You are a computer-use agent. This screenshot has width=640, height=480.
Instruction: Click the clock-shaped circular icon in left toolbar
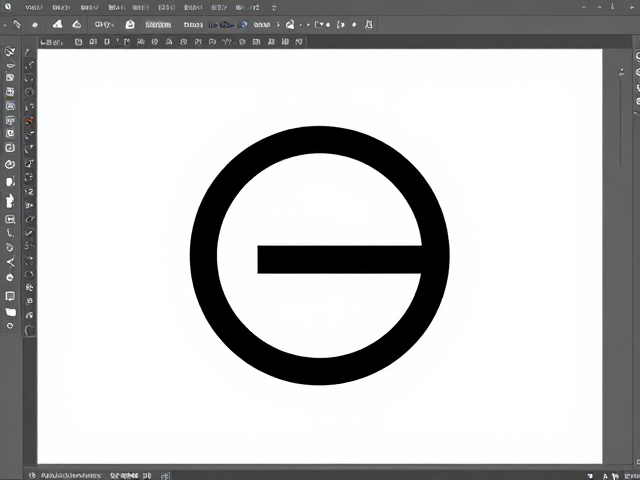point(10,164)
